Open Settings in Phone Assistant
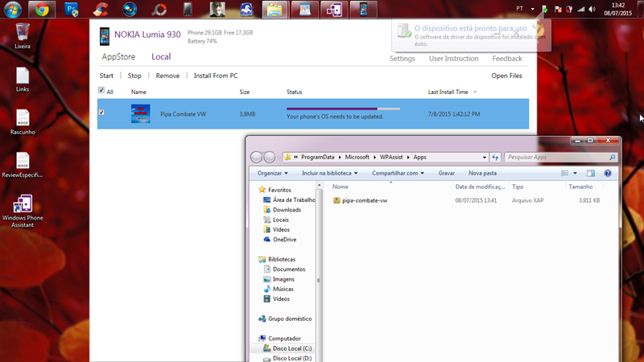 pos(402,59)
